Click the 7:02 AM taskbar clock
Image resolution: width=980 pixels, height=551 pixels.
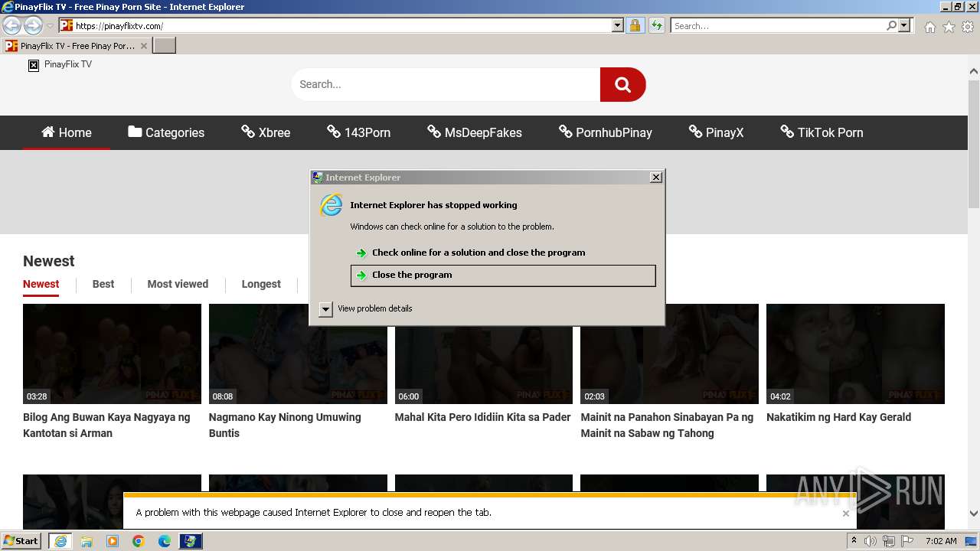940,541
